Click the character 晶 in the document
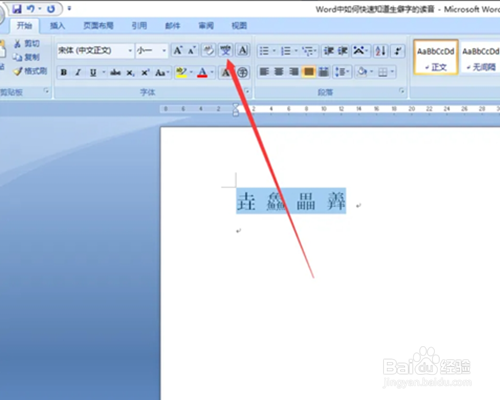The image size is (500, 400). click(306, 201)
